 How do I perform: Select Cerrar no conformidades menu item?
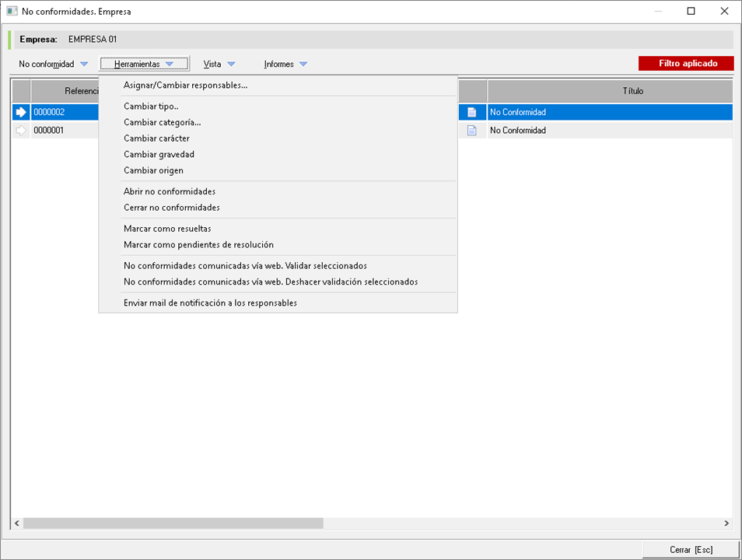171,208
